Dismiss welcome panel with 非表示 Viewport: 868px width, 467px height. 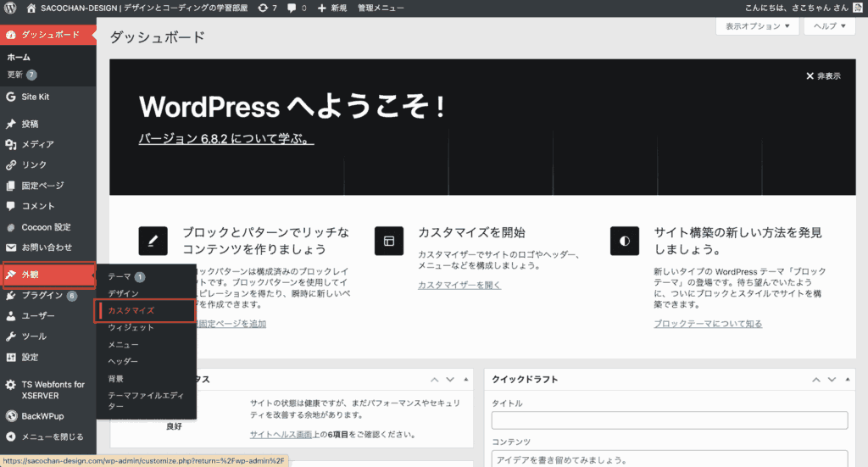823,75
